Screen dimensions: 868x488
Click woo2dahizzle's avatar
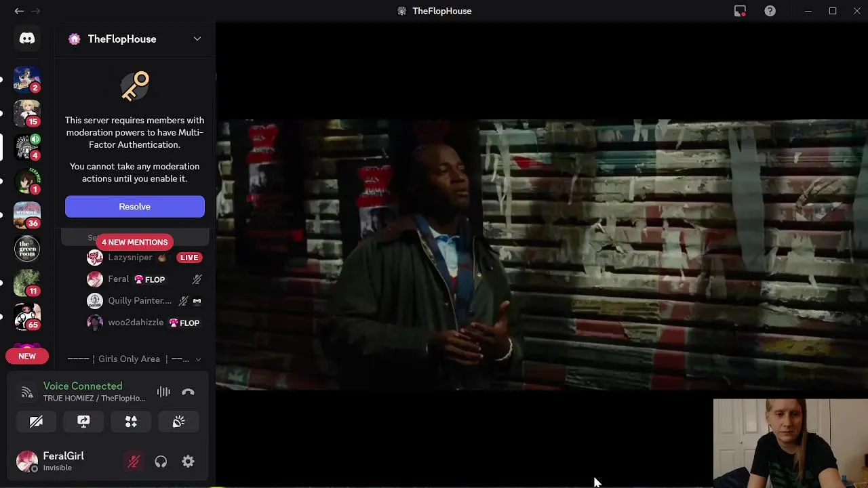coord(95,323)
